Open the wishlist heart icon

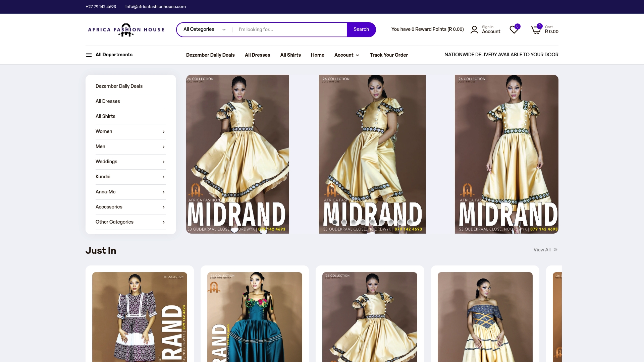tap(514, 29)
